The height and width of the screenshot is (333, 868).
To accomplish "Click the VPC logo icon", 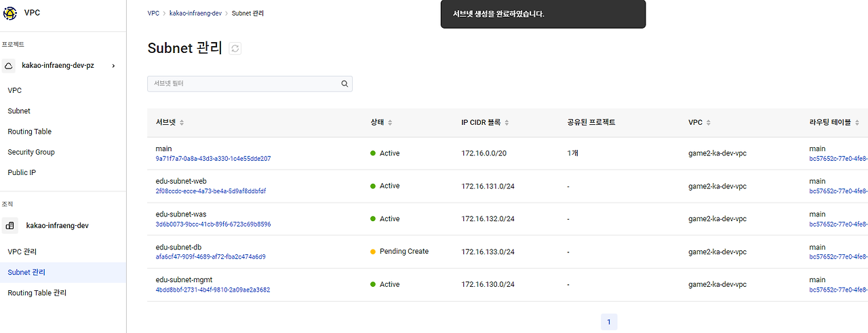I will [x=10, y=13].
